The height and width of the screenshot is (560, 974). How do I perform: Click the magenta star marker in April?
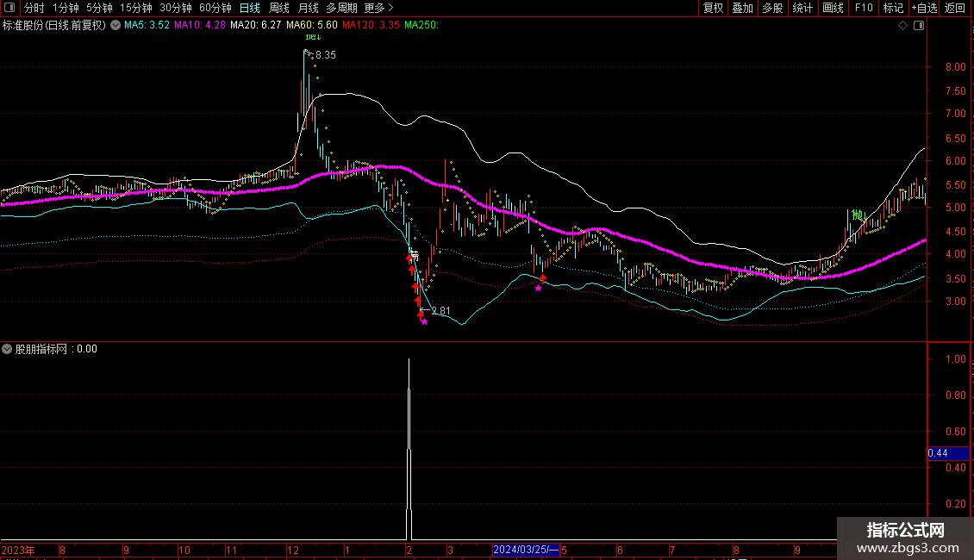(539, 288)
